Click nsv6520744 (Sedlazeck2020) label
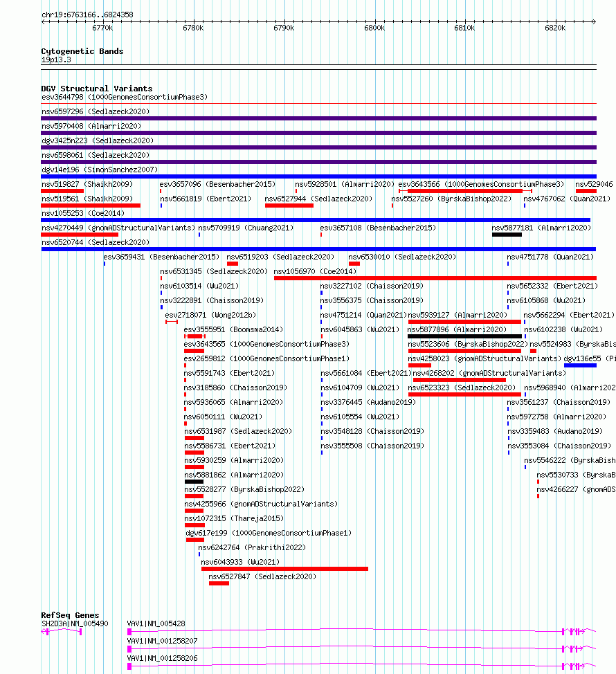 pyautogui.click(x=96, y=243)
